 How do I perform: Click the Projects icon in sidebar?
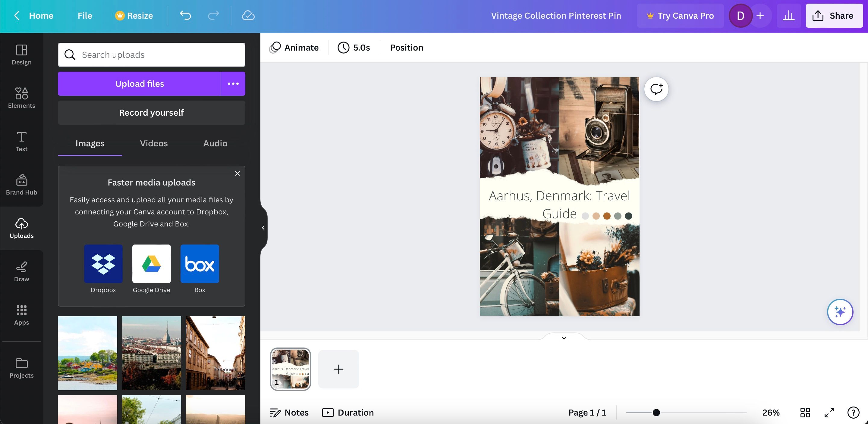(21, 368)
